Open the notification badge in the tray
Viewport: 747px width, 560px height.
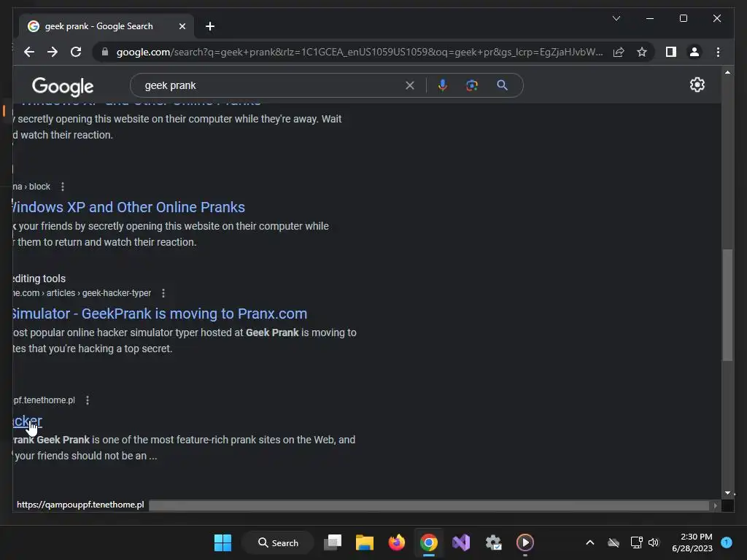pos(727,542)
